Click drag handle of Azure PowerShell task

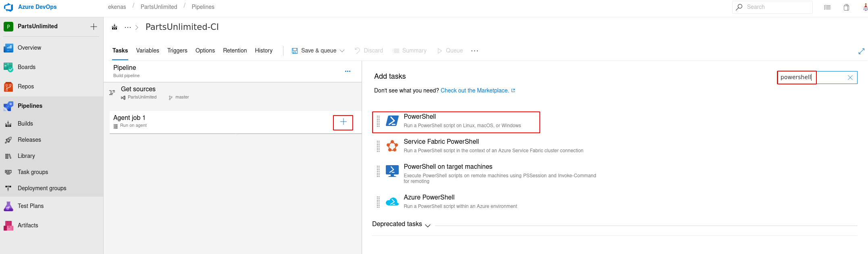(378, 202)
